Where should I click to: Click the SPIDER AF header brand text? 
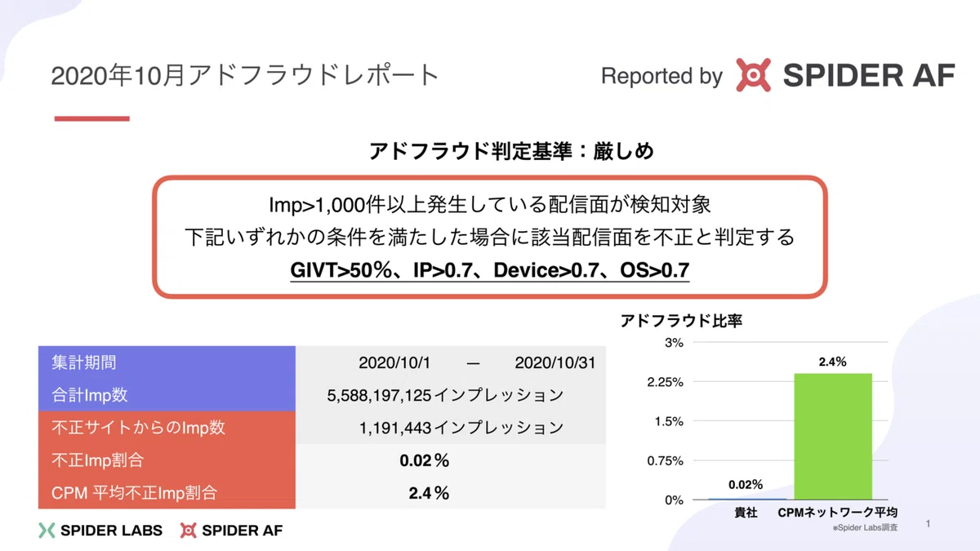pyautogui.click(x=869, y=76)
